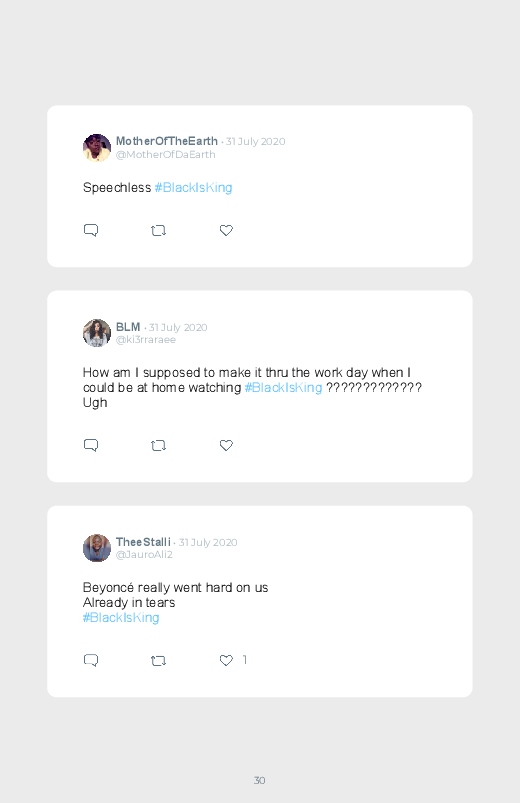Reply to BLM's work day tweet

(91, 445)
